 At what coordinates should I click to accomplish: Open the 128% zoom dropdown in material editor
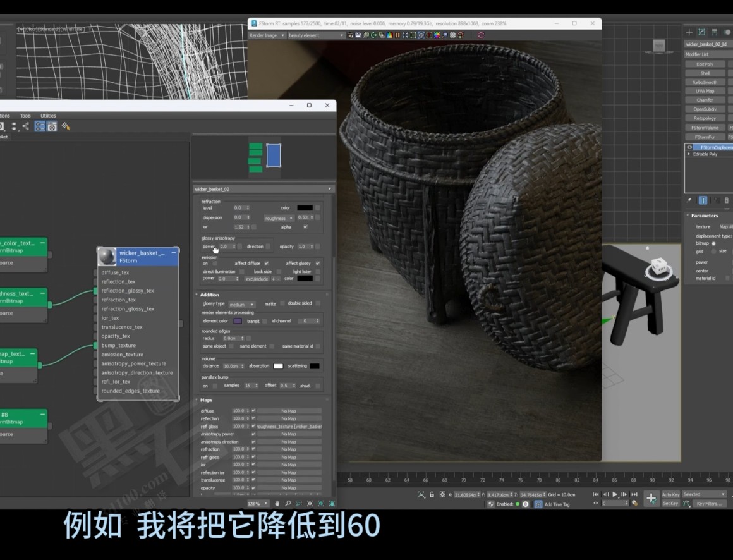click(x=258, y=504)
